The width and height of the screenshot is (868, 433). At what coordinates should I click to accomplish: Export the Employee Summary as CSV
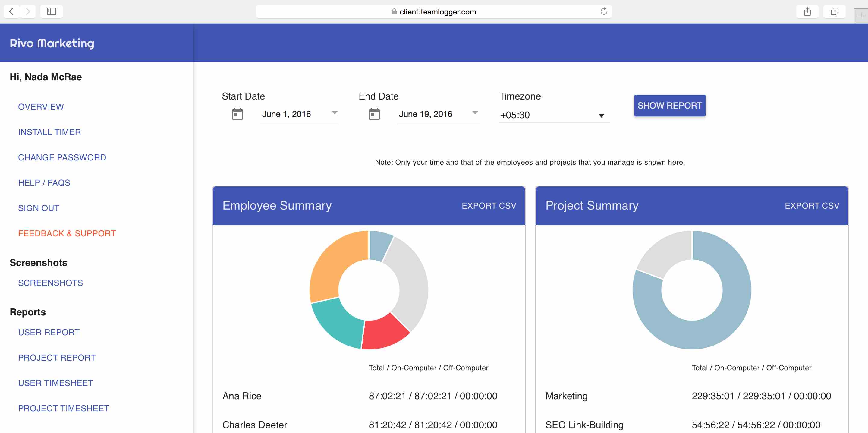pyautogui.click(x=489, y=206)
